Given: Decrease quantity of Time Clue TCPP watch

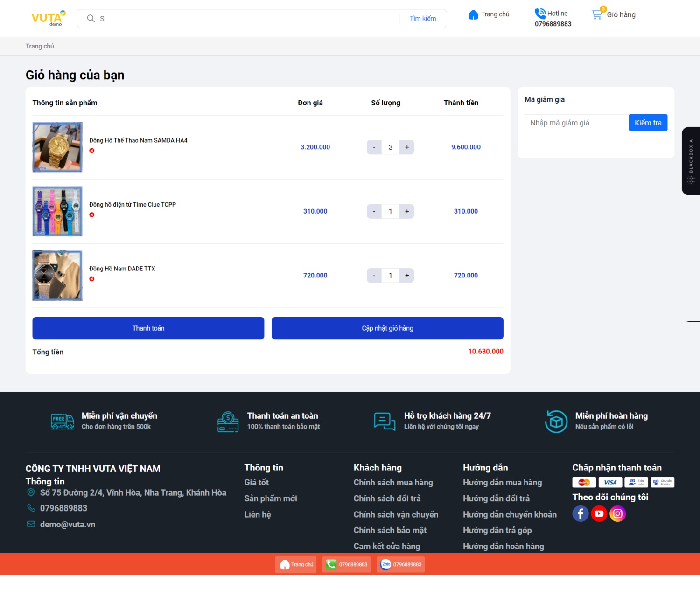Looking at the screenshot, I should pos(374,211).
